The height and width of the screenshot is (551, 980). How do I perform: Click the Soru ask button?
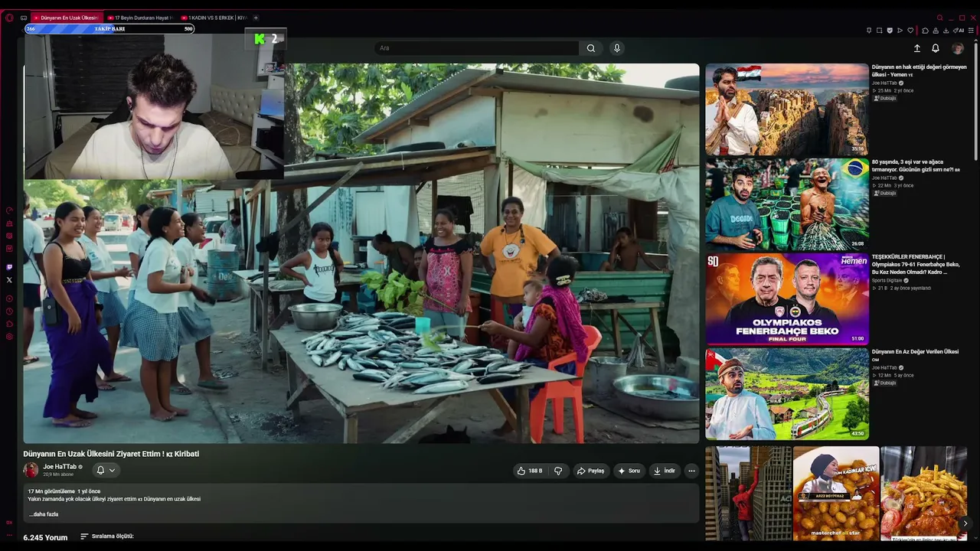click(x=629, y=471)
